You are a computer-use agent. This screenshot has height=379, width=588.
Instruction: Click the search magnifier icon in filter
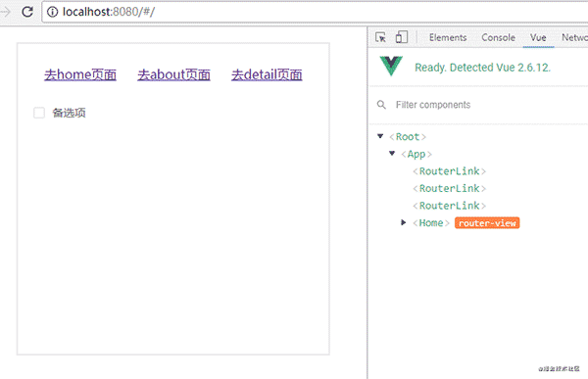(381, 105)
